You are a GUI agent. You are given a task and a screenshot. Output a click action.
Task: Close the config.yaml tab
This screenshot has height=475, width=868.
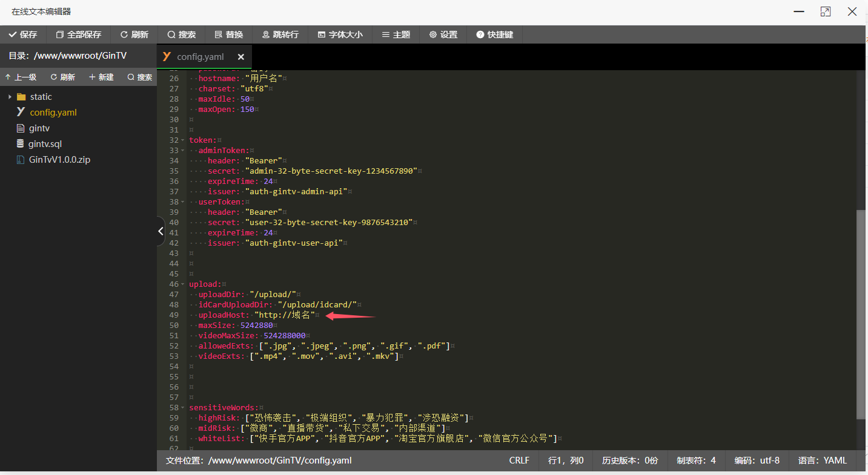(x=240, y=57)
